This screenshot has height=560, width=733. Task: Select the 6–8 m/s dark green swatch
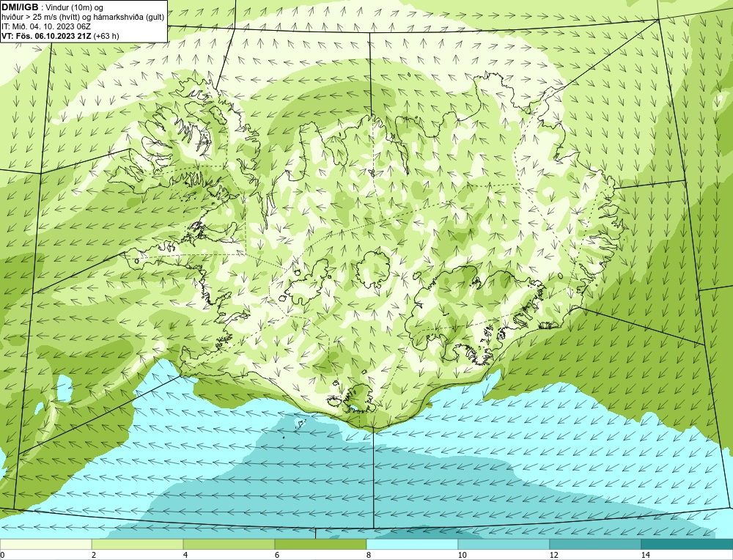321,544
